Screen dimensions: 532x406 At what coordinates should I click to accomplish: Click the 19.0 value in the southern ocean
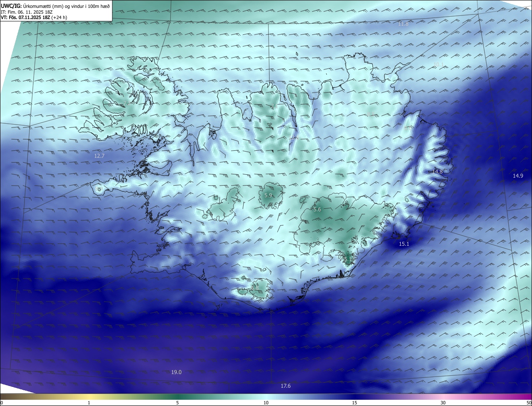(176, 372)
